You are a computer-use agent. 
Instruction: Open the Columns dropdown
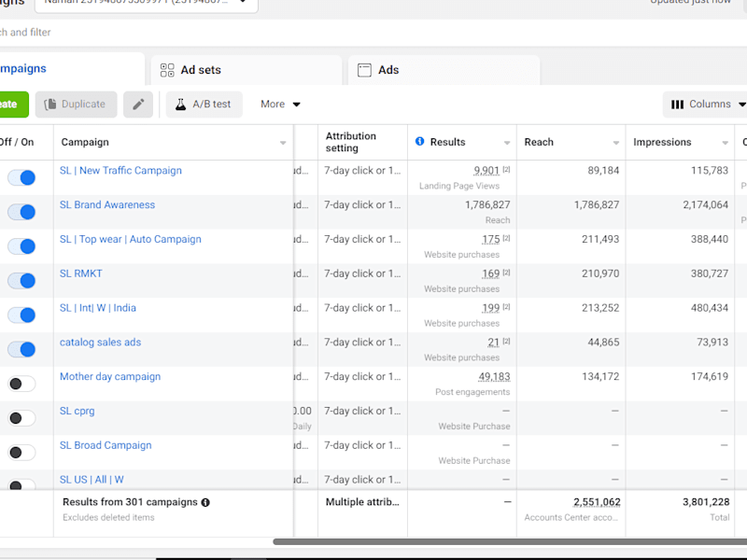(x=706, y=105)
